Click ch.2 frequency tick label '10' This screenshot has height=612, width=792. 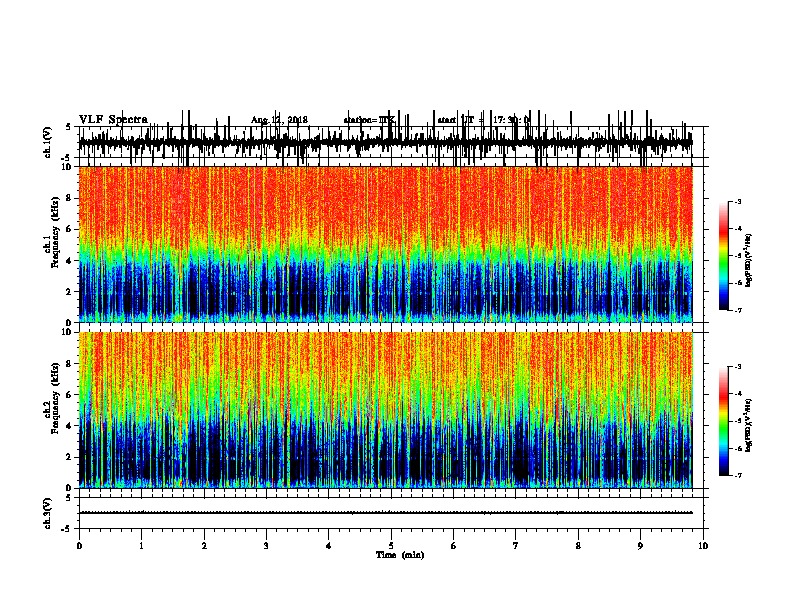click(68, 332)
